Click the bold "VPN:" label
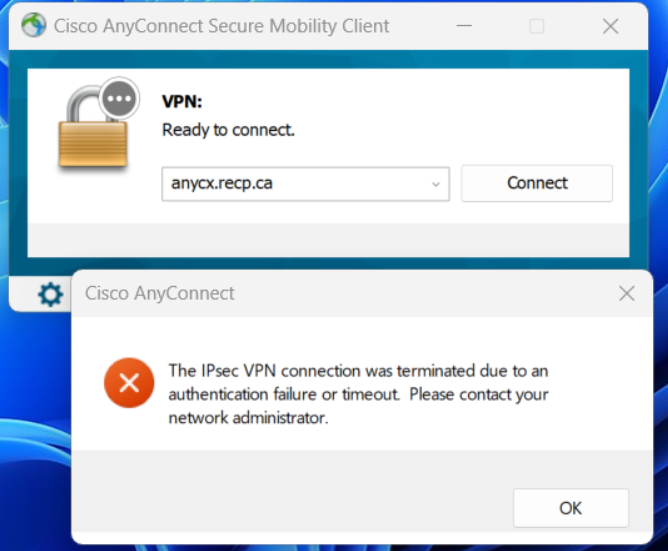 182,101
